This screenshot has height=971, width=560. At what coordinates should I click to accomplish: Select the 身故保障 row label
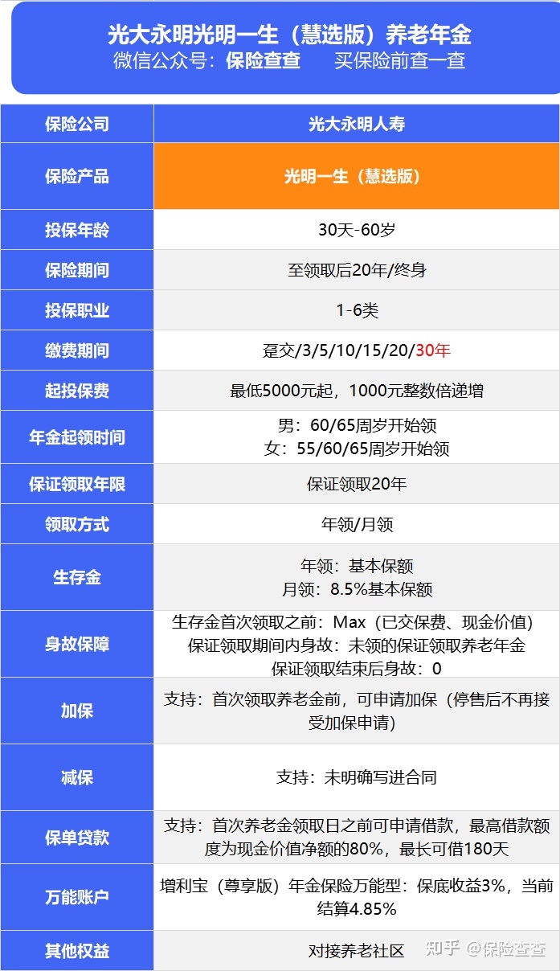click(x=77, y=644)
